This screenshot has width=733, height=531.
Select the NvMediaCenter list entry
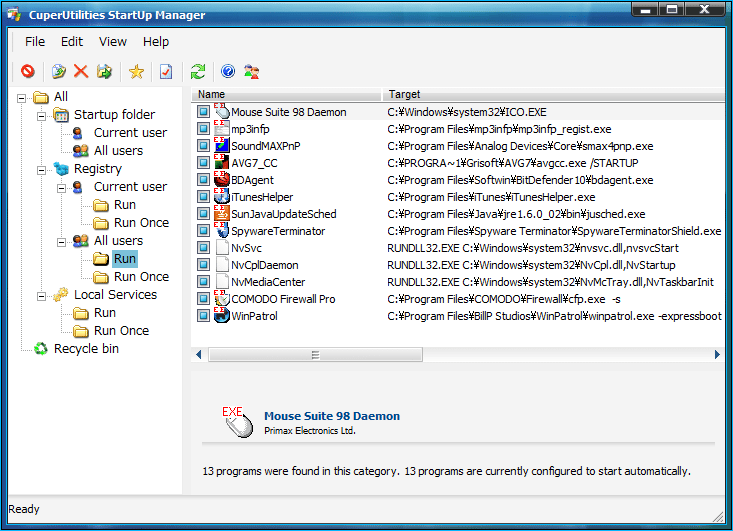coord(268,282)
